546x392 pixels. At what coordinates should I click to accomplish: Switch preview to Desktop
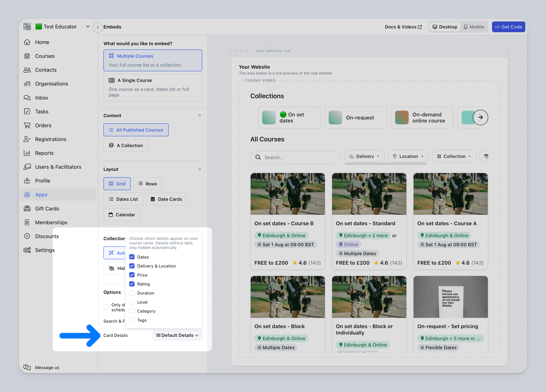(x=445, y=27)
